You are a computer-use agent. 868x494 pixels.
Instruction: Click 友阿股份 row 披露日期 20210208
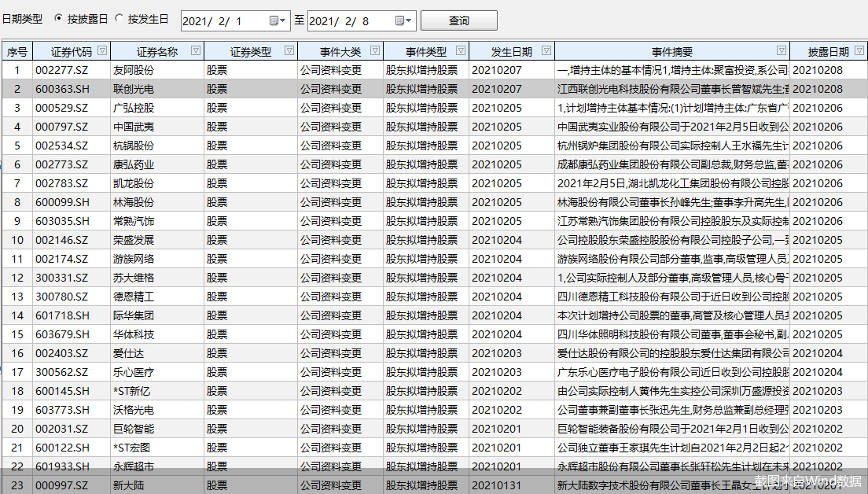click(x=829, y=70)
